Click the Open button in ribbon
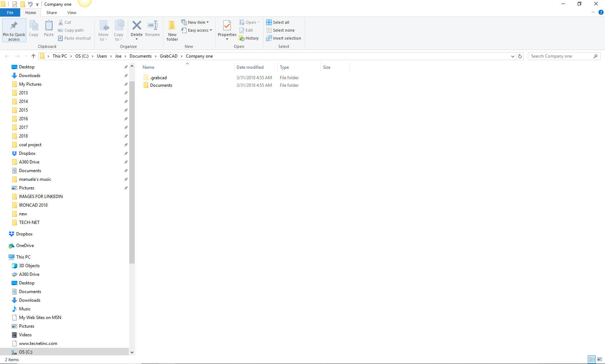 coord(250,22)
